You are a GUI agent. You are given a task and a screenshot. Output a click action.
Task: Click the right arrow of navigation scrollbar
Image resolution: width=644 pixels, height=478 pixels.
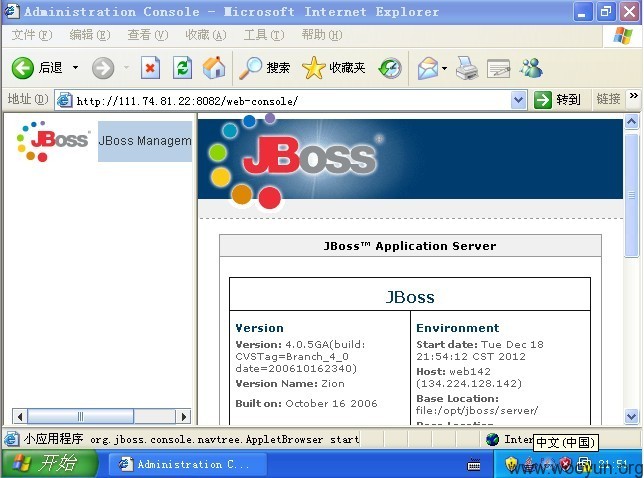coord(184,417)
